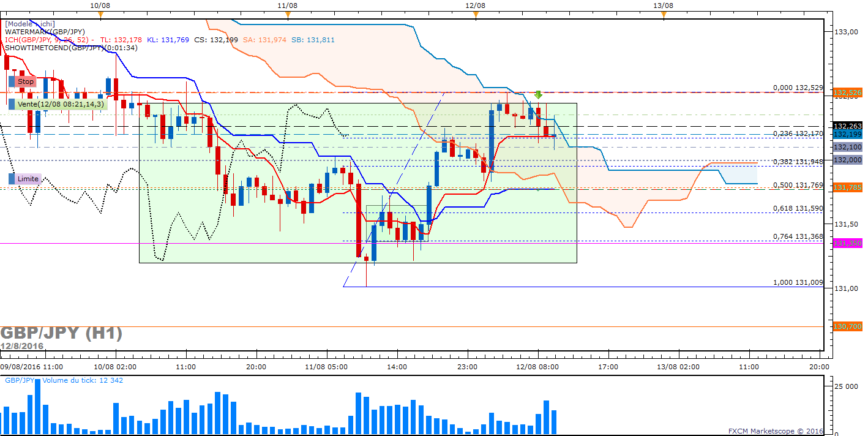Image resolution: width=868 pixels, height=436 pixels.
Task: Click the CS: 132,199 Chikou value
Action: point(215,40)
